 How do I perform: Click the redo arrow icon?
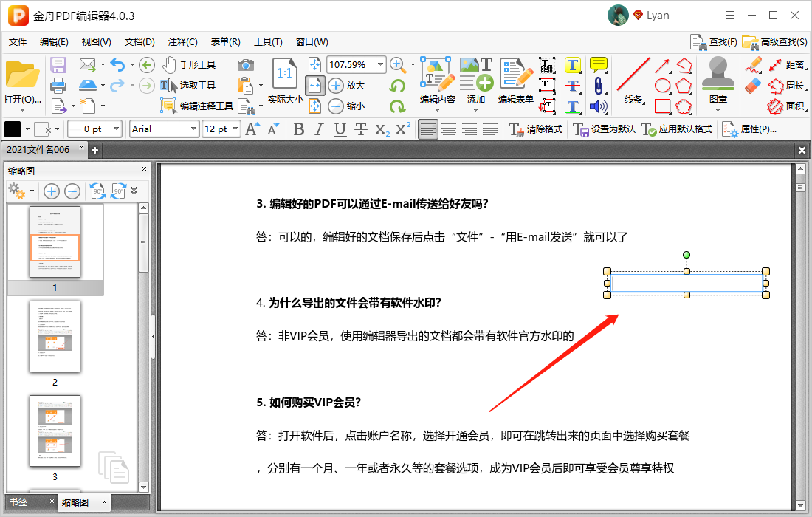coord(117,85)
